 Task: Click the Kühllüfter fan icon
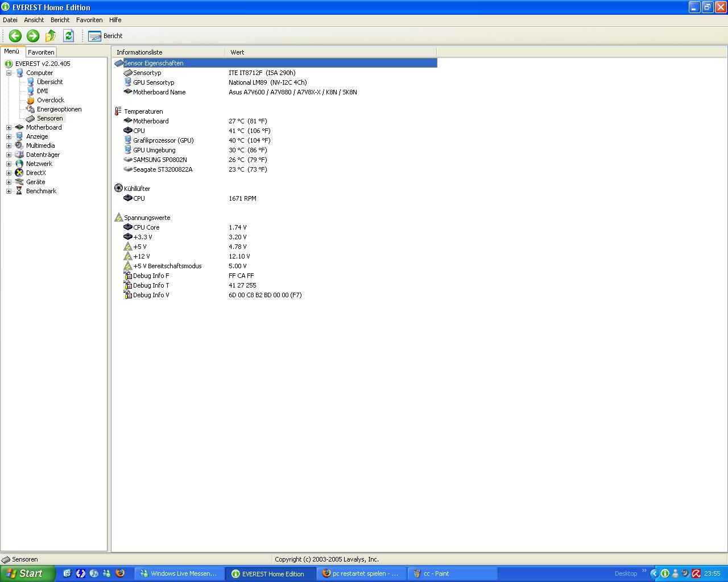click(x=118, y=188)
